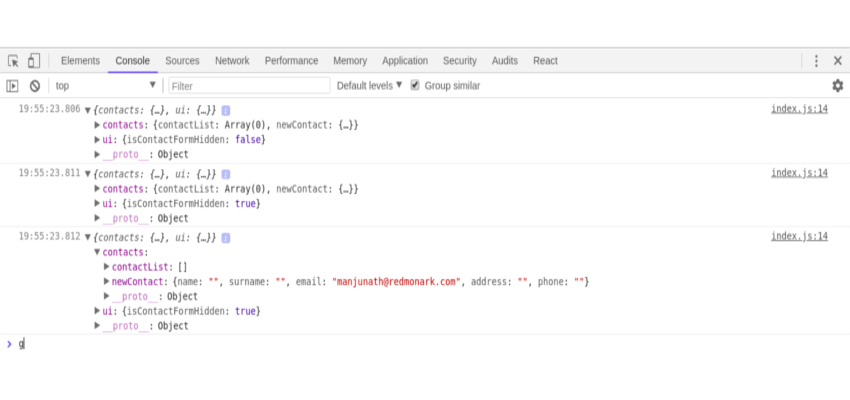Click the inspect element picker icon
The height and width of the screenshot is (400, 850).
tap(14, 61)
